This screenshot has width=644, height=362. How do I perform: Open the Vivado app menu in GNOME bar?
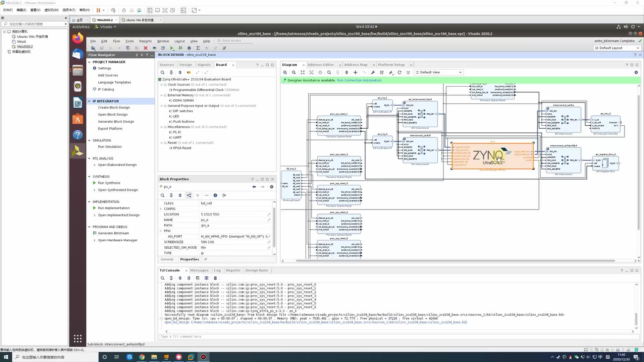[x=106, y=27]
